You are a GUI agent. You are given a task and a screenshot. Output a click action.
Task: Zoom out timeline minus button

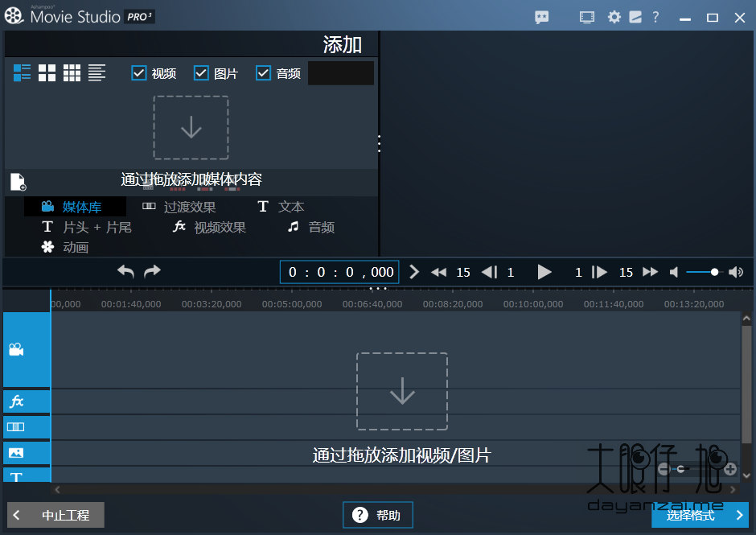[664, 469]
